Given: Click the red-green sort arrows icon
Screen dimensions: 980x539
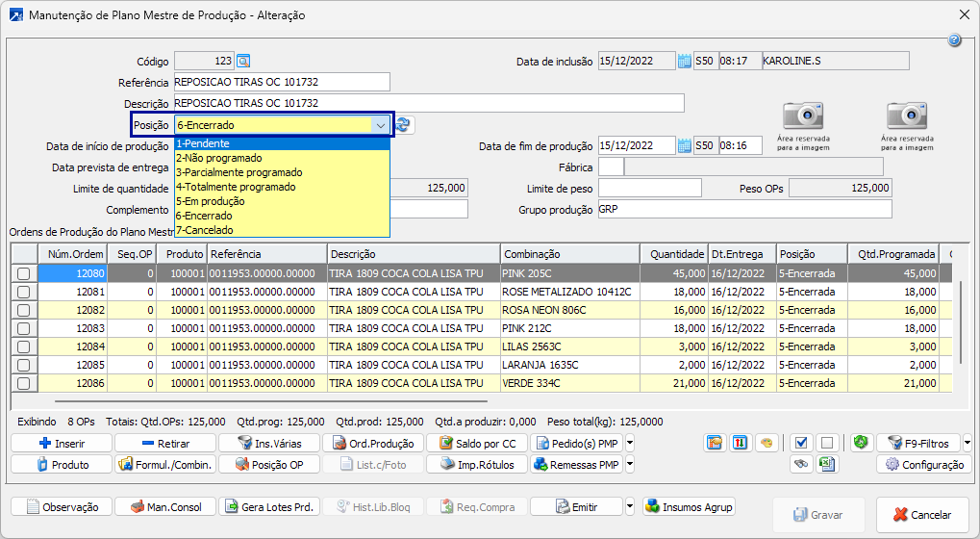Looking at the screenshot, I should [741, 443].
